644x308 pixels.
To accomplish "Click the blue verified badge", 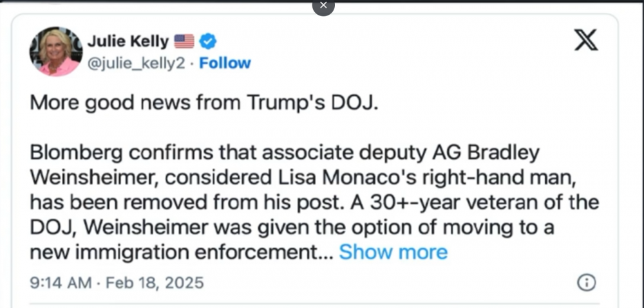I will 208,41.
